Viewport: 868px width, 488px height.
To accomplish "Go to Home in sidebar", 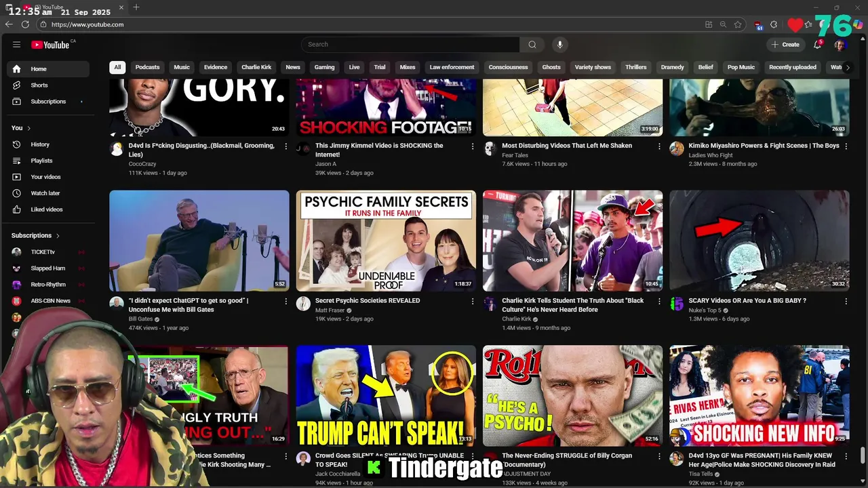I will 47,69.
